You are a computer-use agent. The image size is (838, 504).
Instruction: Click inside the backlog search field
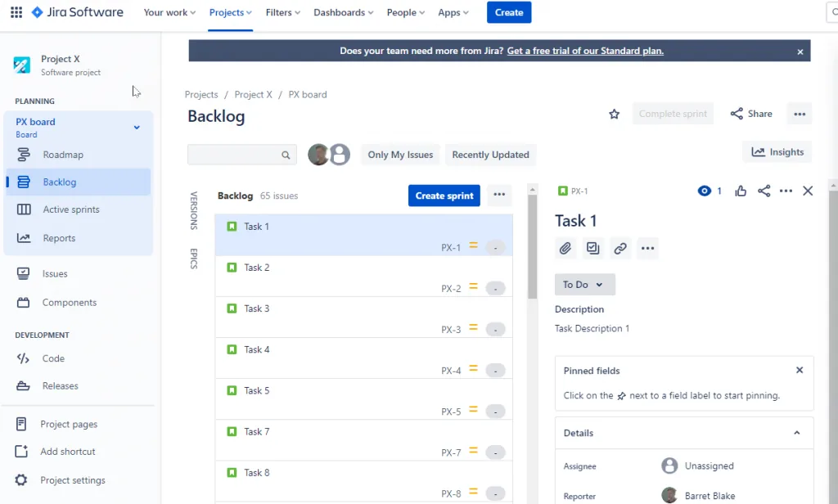tap(237, 155)
